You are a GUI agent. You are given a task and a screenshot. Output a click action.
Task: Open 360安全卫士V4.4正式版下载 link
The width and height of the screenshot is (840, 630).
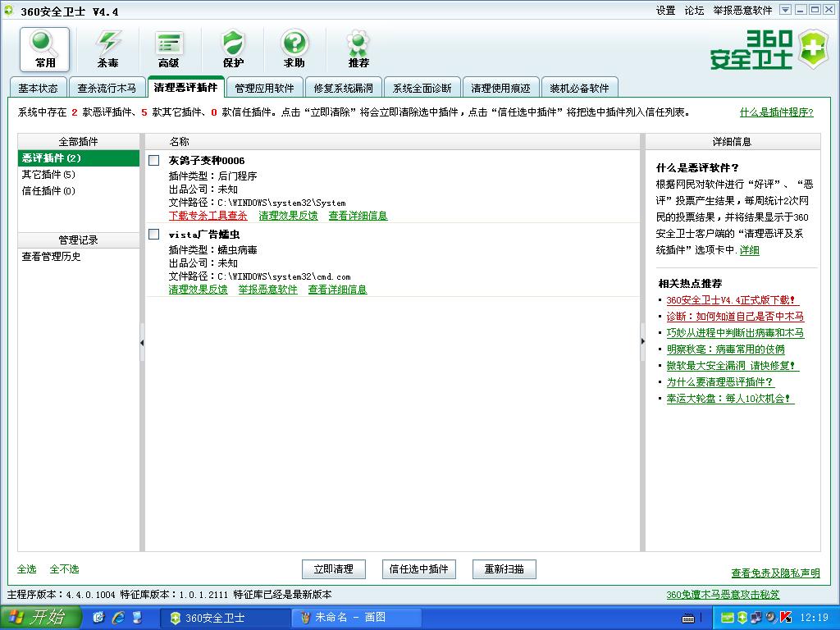(731, 300)
